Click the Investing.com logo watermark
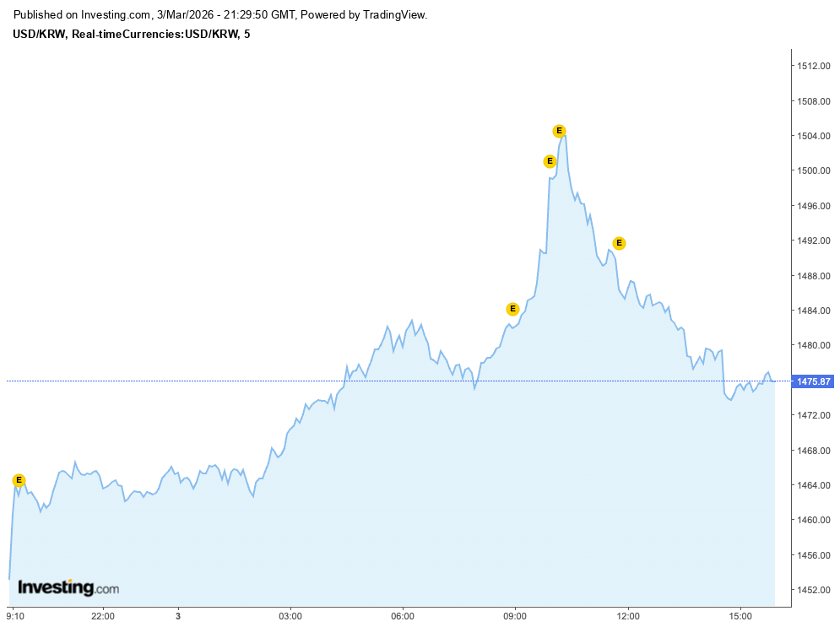This screenshot has width=840, height=627. pos(68,587)
